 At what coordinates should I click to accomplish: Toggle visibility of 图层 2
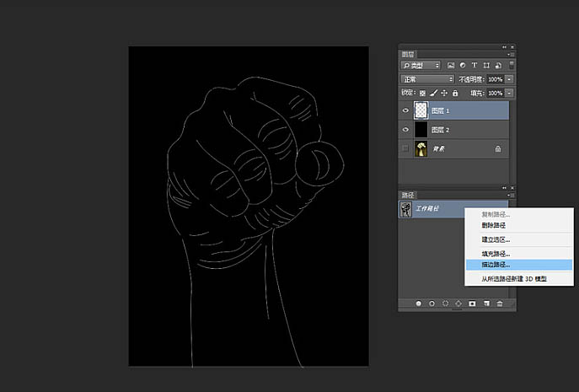(x=406, y=130)
